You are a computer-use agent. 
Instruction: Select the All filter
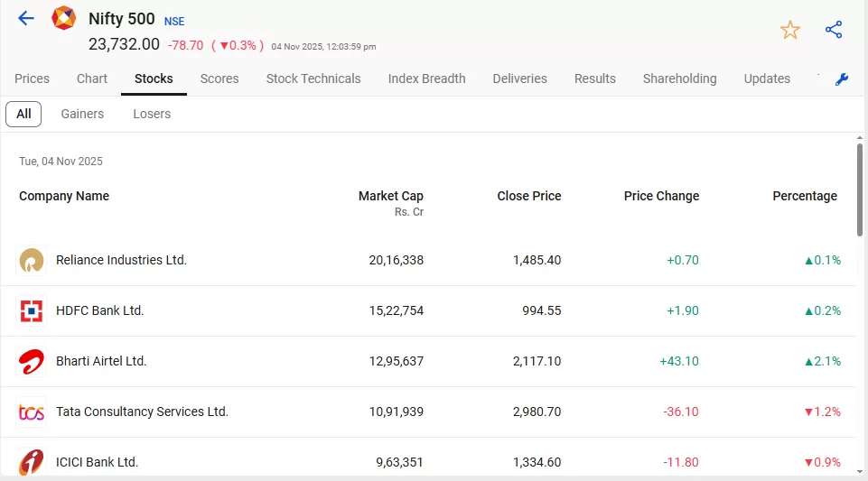(23, 114)
